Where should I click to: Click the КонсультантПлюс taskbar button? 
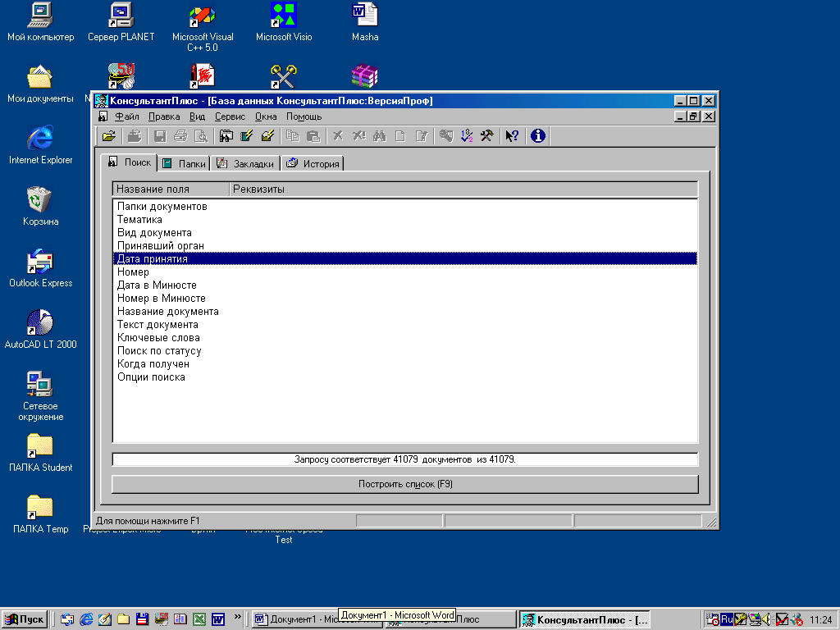(584, 620)
